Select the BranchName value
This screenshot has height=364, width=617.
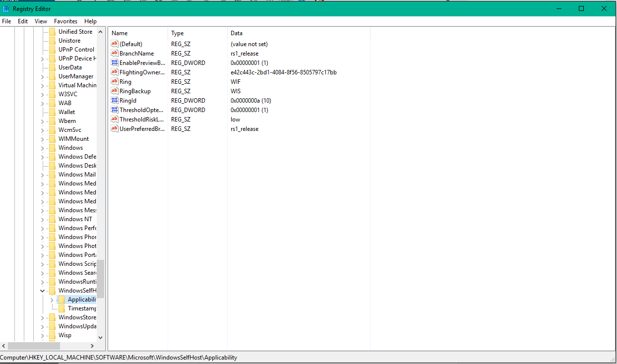pos(136,53)
